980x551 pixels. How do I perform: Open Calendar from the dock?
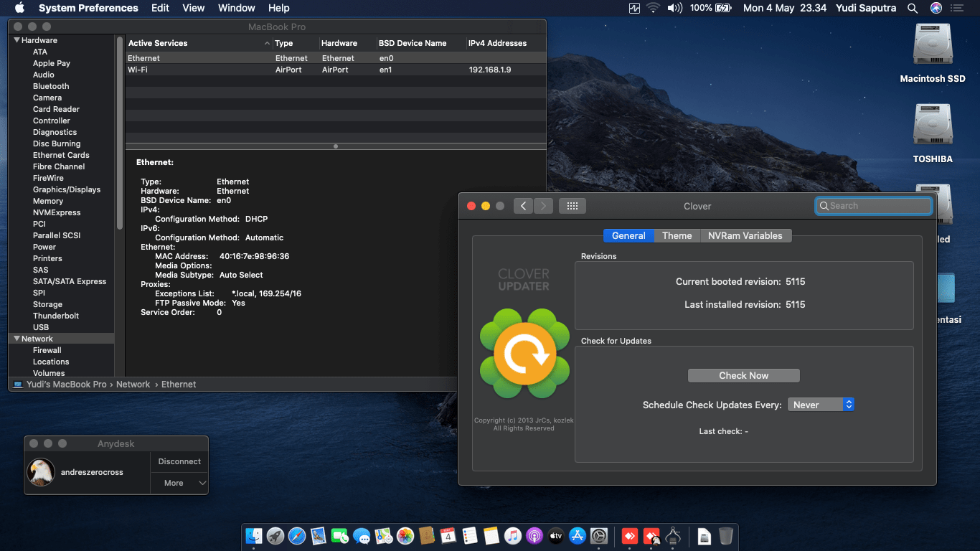click(448, 536)
